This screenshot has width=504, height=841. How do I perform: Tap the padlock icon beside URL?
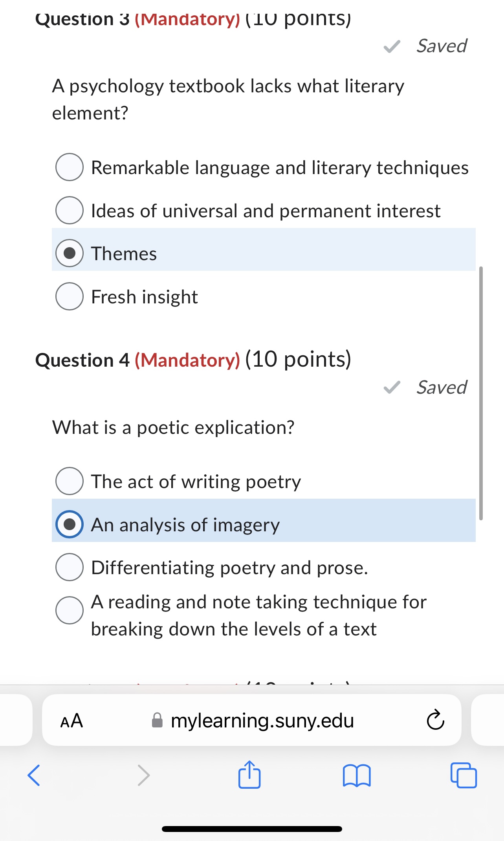[x=157, y=720]
